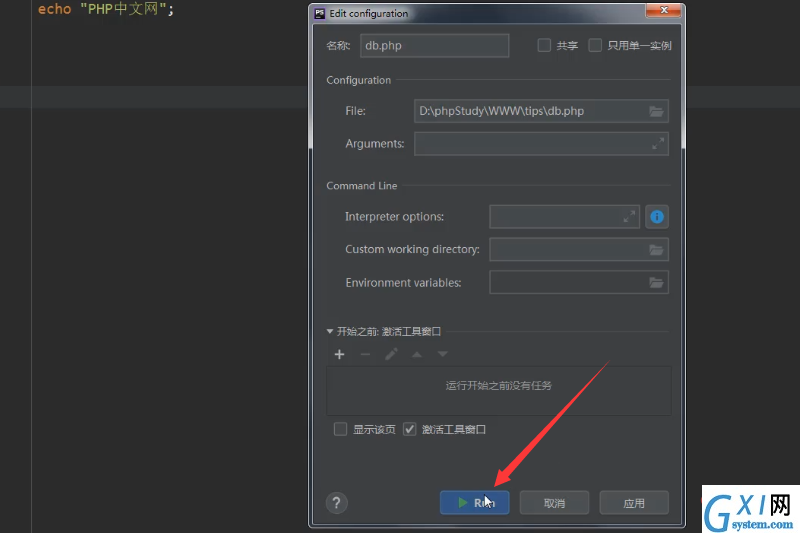Click the 运行开始之前没有任务 placeholder text
800x533 pixels.
[x=498, y=386]
